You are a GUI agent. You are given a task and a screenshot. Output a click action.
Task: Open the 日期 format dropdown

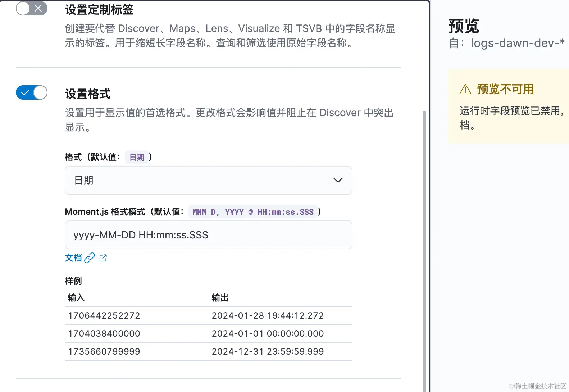209,180
